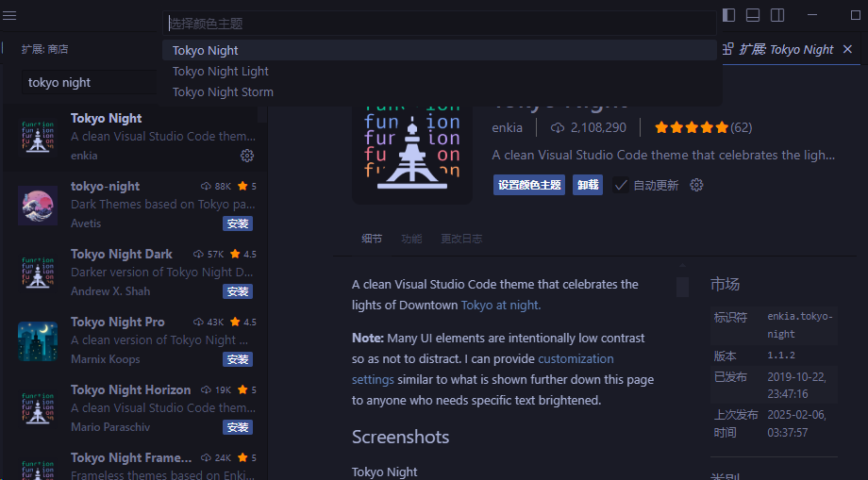The width and height of the screenshot is (868, 480).
Task: Click publisher Mario Paraschiv
Action: click(x=110, y=427)
